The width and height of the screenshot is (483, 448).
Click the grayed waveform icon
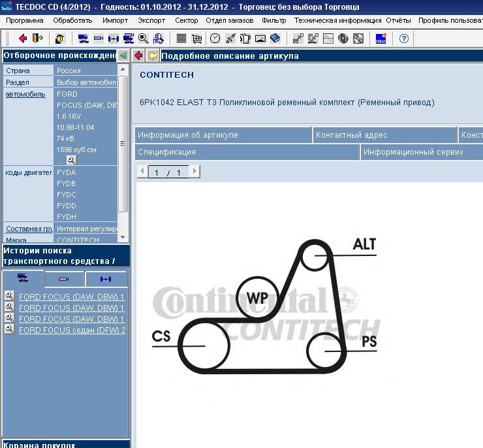328,39
